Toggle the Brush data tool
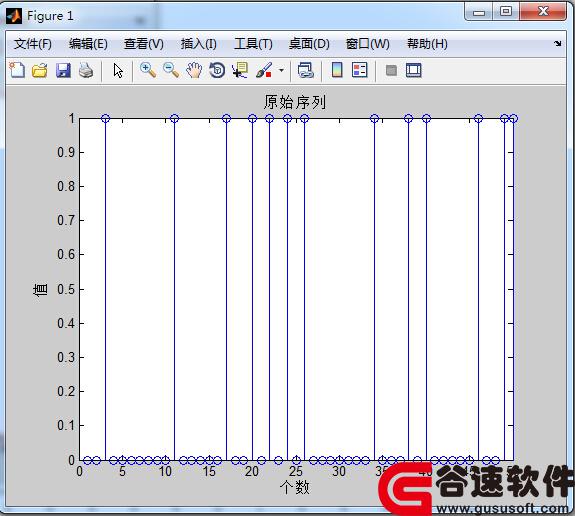The height and width of the screenshot is (516, 575). pos(264,70)
